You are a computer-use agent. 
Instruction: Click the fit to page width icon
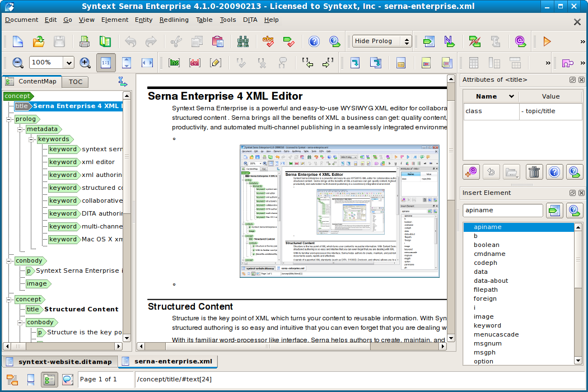pos(147,63)
